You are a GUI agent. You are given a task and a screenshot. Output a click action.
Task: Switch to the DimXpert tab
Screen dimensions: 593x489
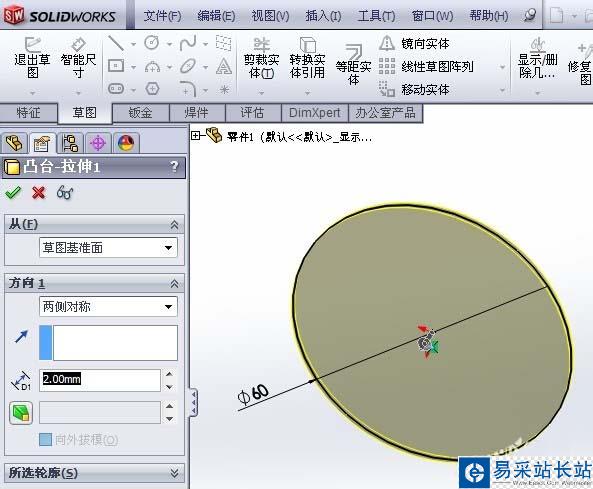pyautogui.click(x=315, y=113)
